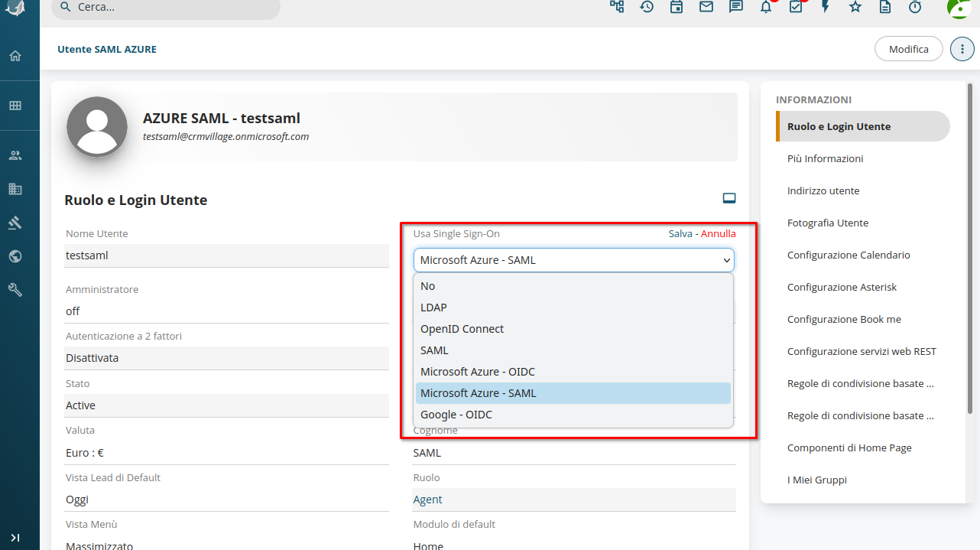Open 'Configurazione servizi web REST' section
The width and height of the screenshot is (980, 550).
point(863,351)
